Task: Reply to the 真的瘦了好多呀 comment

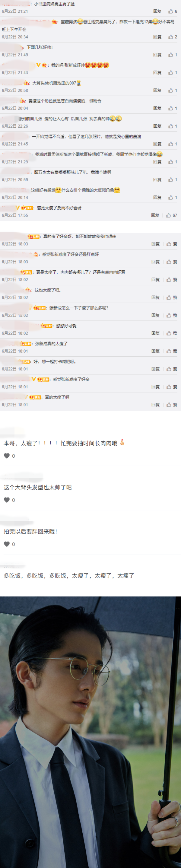Action: (155, 244)
